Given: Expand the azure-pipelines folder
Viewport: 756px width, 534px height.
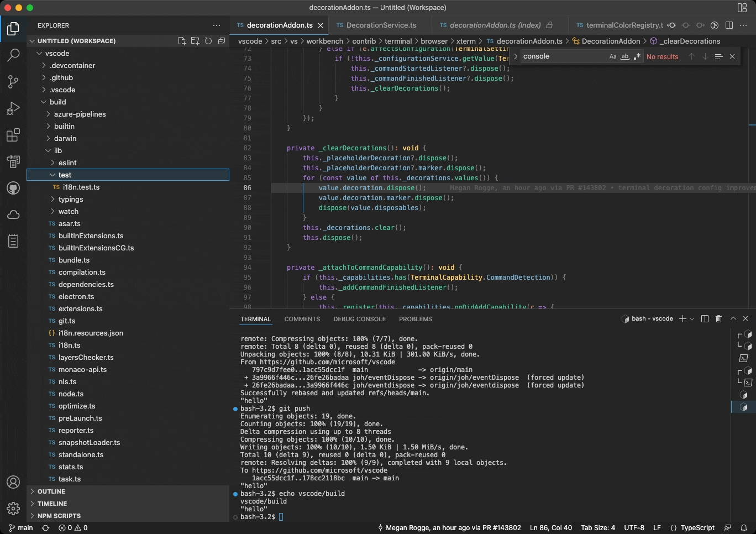Looking at the screenshot, I should (x=80, y=114).
